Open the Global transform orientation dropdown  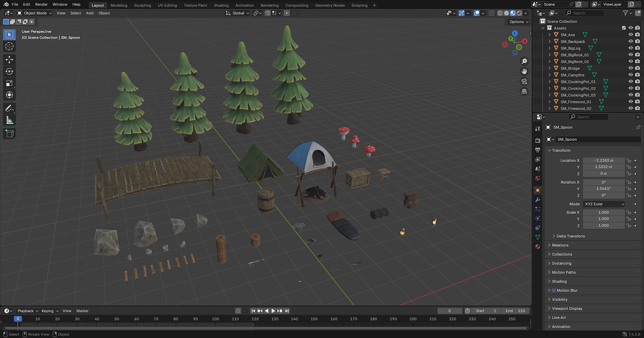pos(237,13)
